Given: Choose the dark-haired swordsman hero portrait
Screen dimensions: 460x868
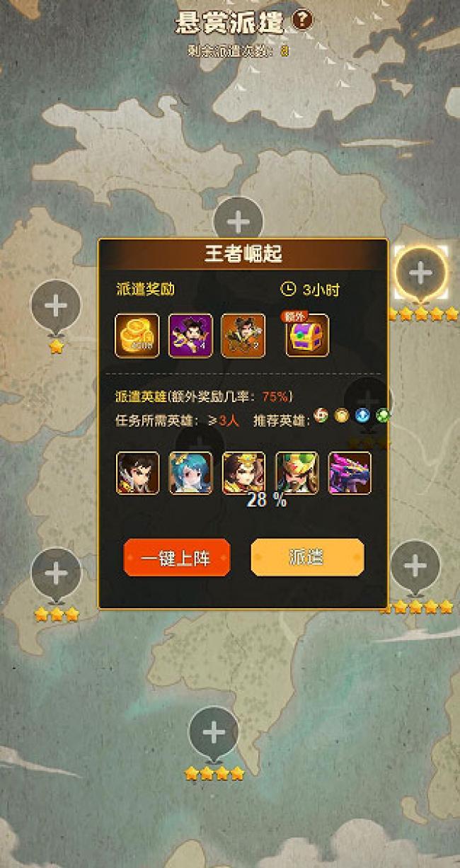Looking at the screenshot, I should tap(137, 473).
